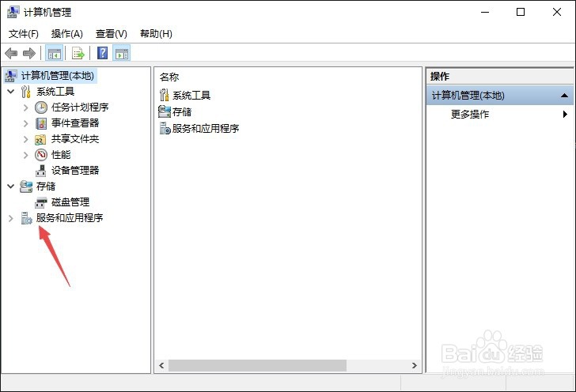Click the 存储 icon in center list
The width and height of the screenshot is (576, 392).
[165, 111]
